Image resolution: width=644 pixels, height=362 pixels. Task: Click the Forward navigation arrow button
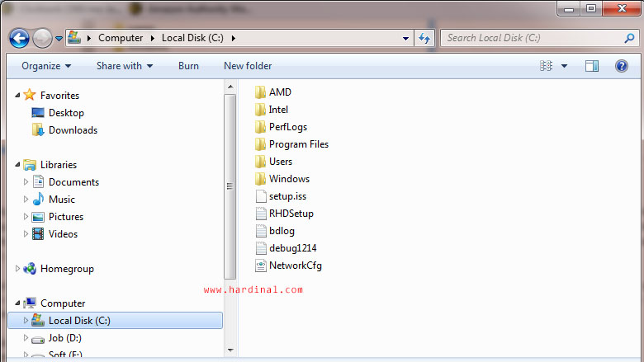tap(42, 39)
